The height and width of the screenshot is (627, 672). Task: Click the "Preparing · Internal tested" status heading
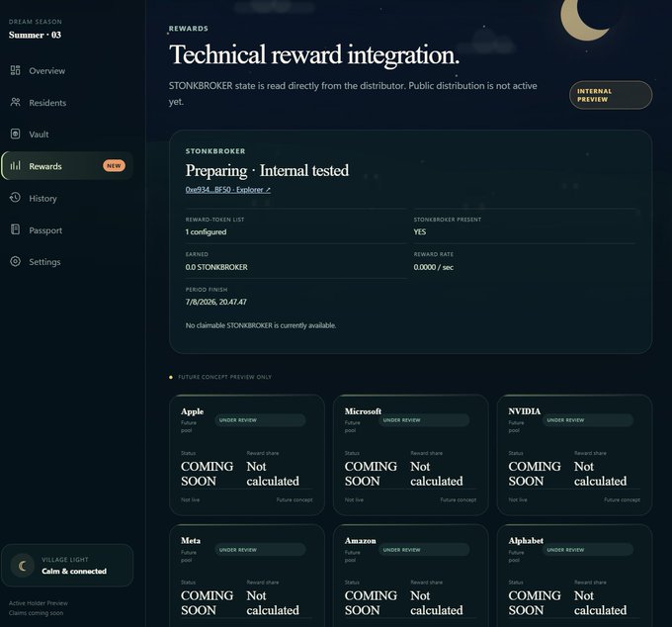tap(267, 171)
